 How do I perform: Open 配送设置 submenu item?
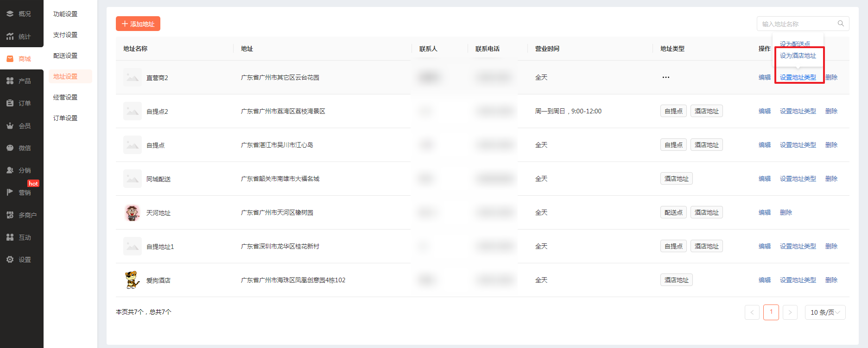pos(65,56)
